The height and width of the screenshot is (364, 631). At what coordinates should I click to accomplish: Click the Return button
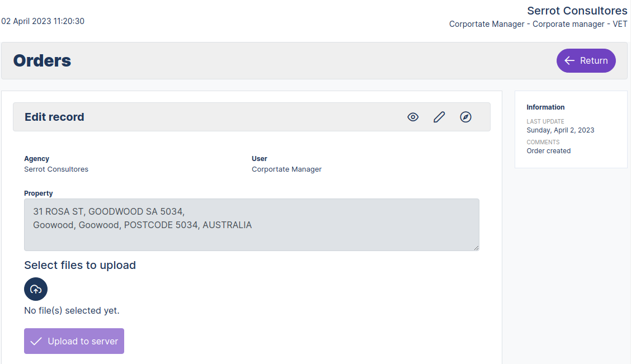(586, 60)
